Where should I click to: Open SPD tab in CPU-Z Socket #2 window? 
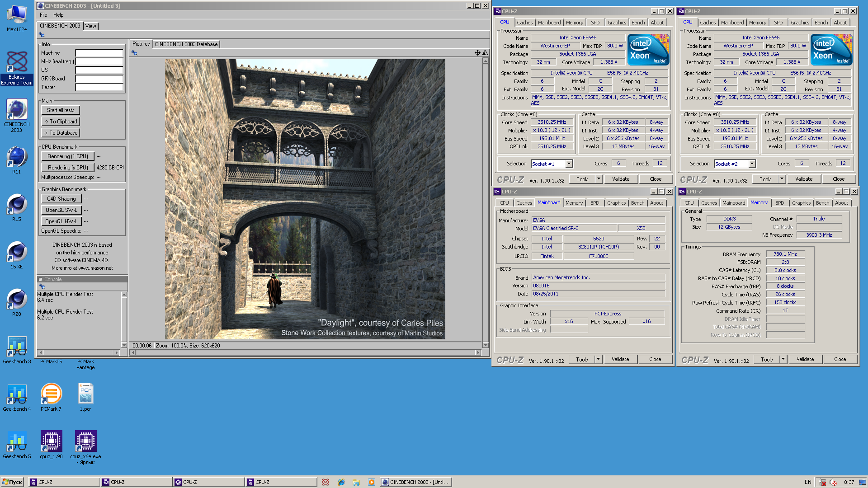pyautogui.click(x=778, y=23)
